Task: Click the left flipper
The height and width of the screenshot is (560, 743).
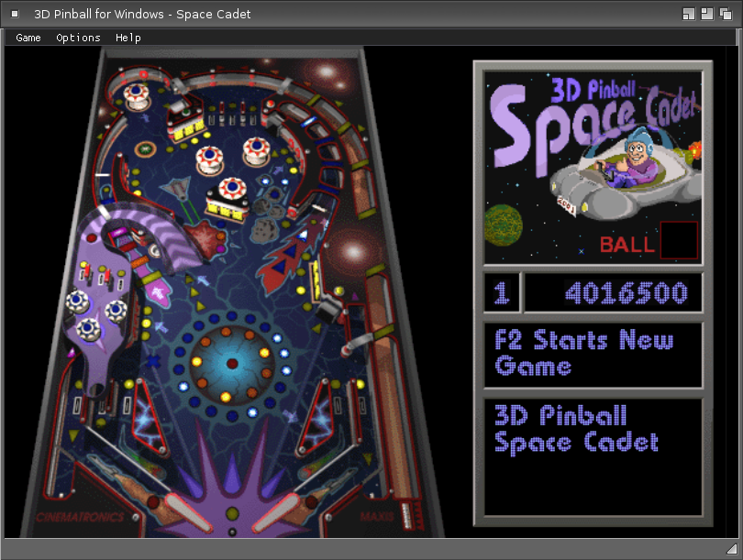Action: [x=189, y=514]
